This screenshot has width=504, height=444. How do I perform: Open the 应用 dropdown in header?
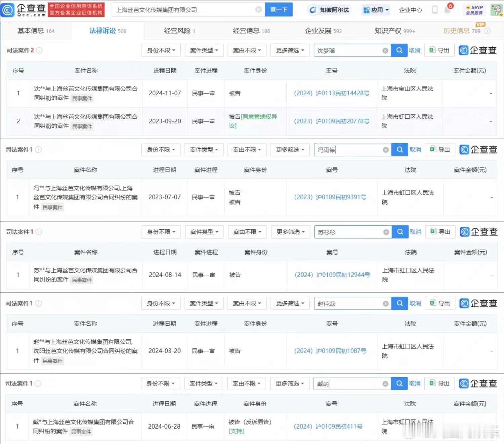376,10
